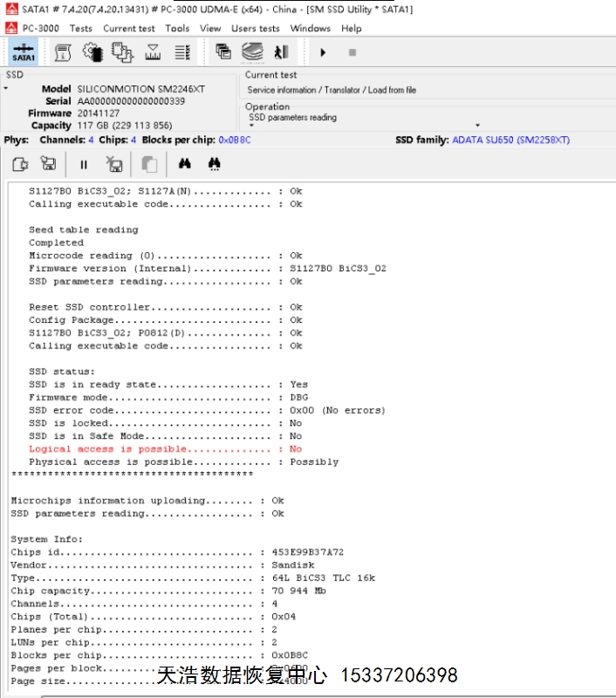The image size is (616, 698).
Task: Pause the log output
Action: click(x=84, y=163)
